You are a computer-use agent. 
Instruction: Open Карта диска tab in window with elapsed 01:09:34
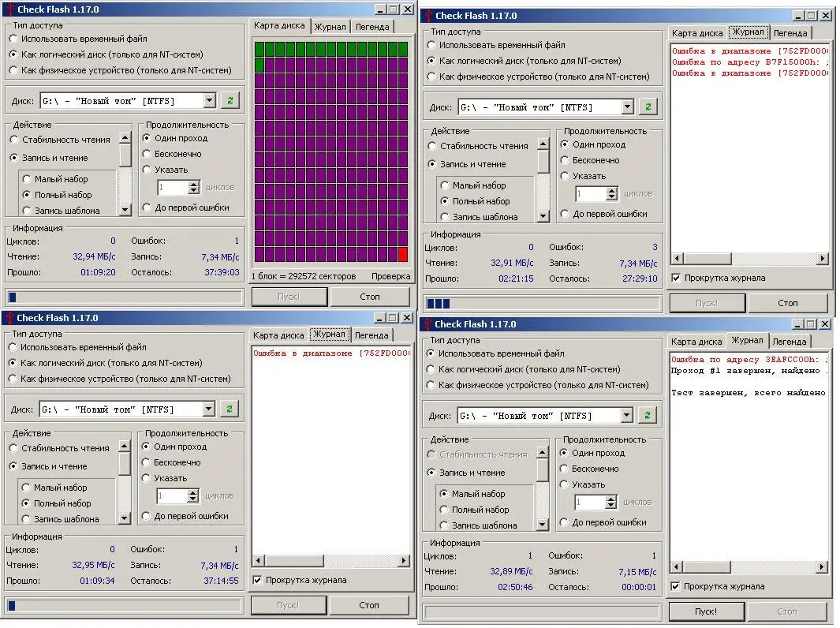point(278,335)
